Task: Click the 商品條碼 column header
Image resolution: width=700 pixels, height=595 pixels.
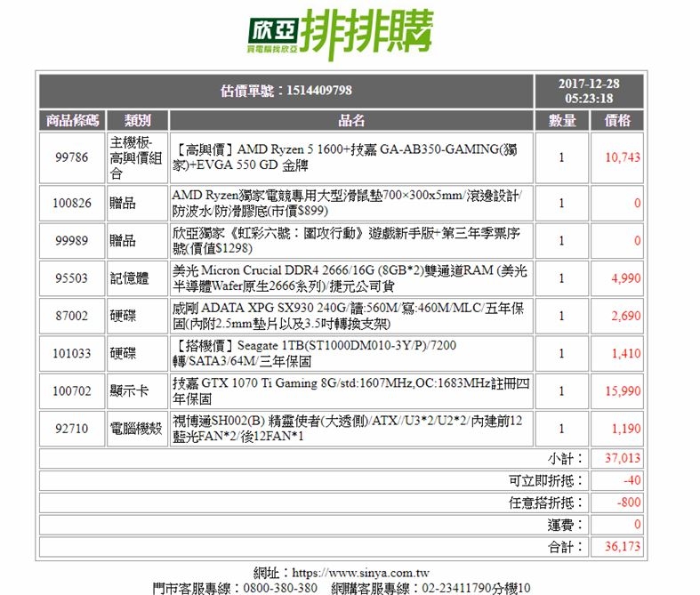Action: 72,121
